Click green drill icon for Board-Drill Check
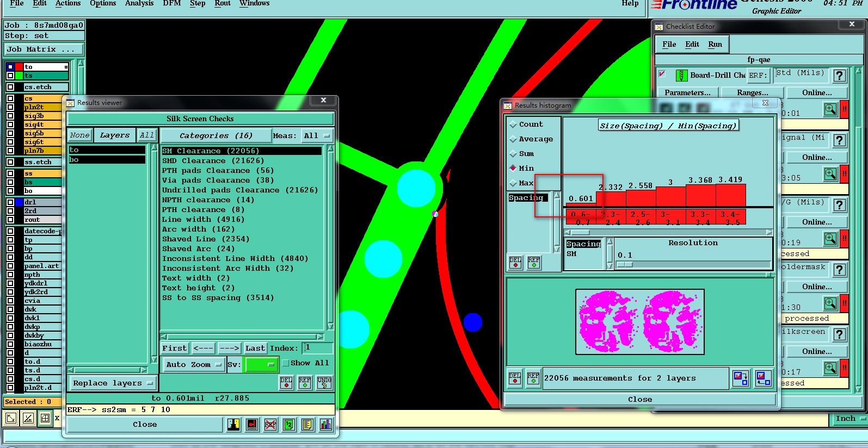 681,76
